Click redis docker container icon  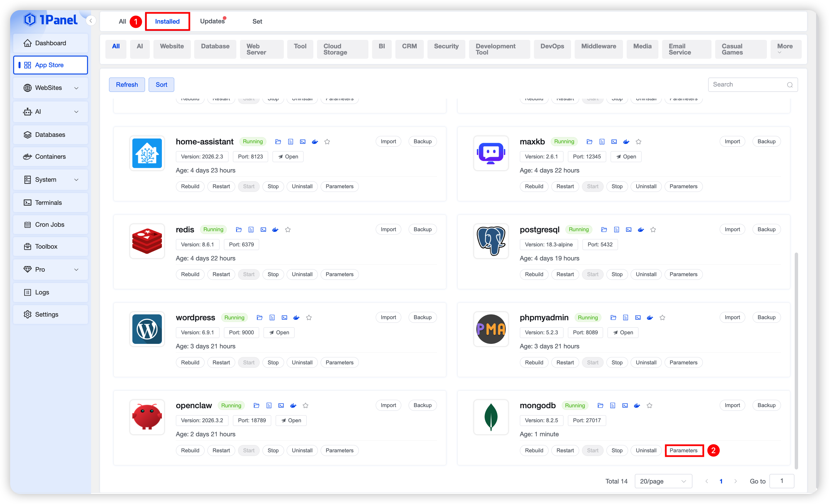tap(275, 230)
